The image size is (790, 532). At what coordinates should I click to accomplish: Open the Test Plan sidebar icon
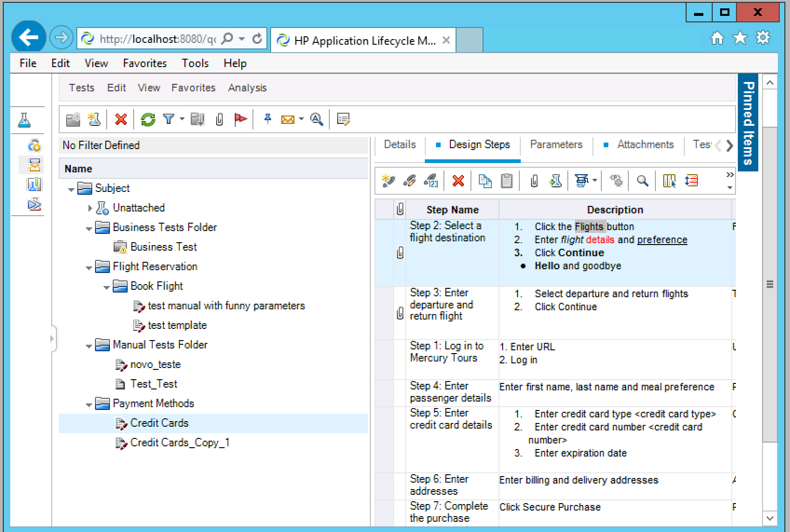click(x=34, y=165)
